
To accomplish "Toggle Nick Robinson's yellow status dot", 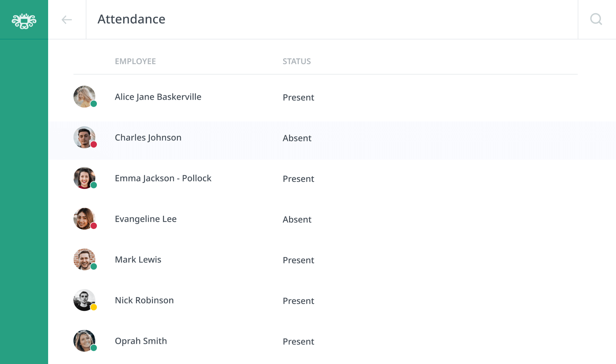I will pyautogui.click(x=94, y=307).
